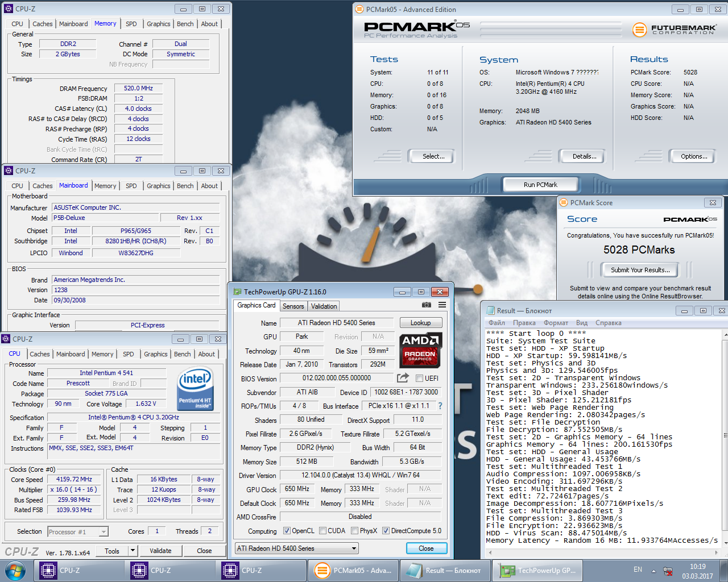Click the P5B-Deluxe Model field
The image size is (728, 582).
click(105, 218)
